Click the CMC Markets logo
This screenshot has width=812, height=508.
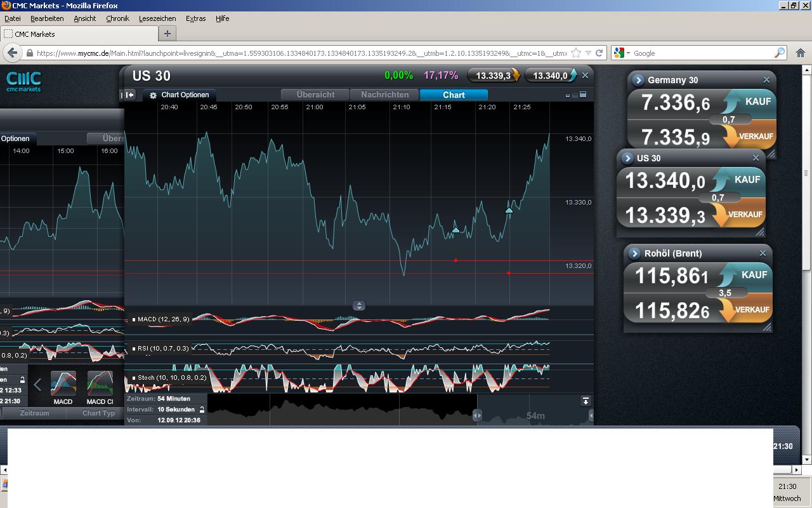(x=23, y=81)
